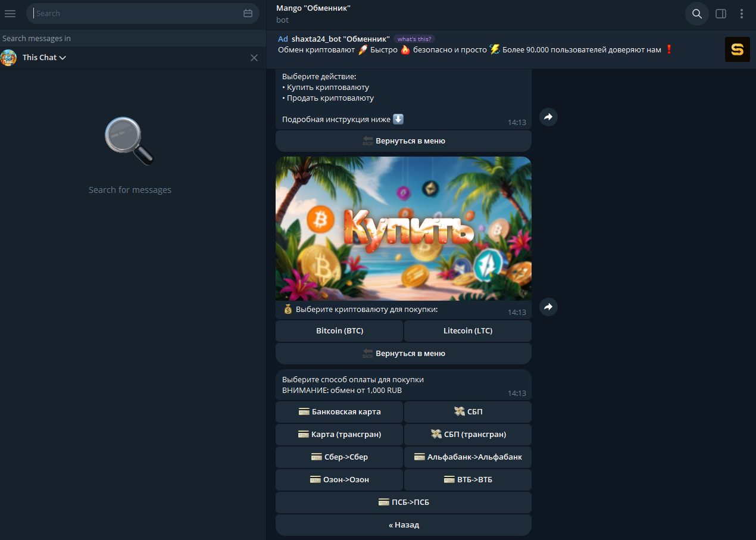This screenshot has width=756, height=540.
Task: Choose 'Банковская карта' payment method
Action: (339, 412)
